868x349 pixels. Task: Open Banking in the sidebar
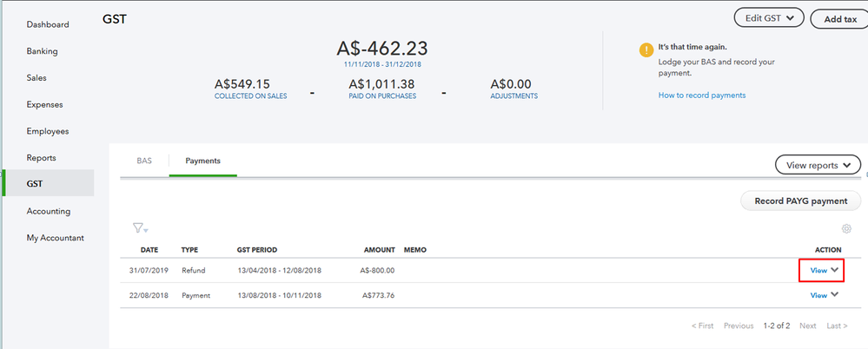43,51
